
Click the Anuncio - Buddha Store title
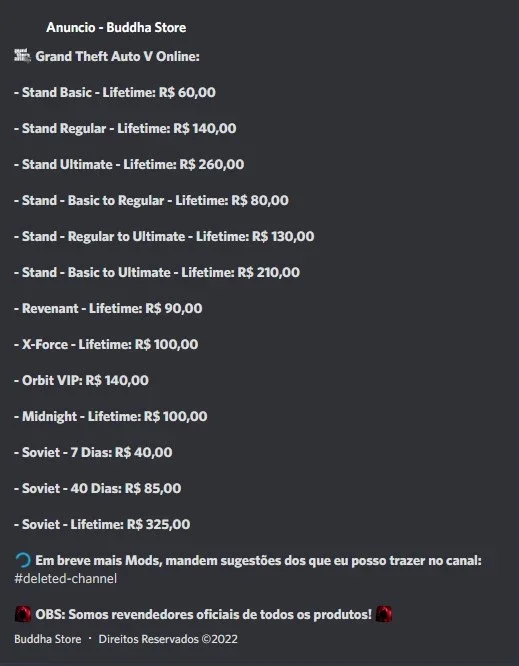116,27
